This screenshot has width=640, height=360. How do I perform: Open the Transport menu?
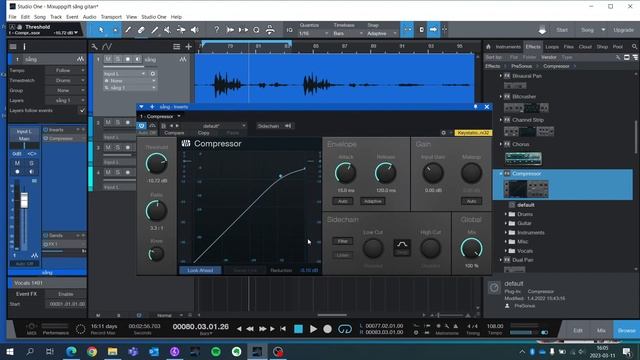coord(111,17)
